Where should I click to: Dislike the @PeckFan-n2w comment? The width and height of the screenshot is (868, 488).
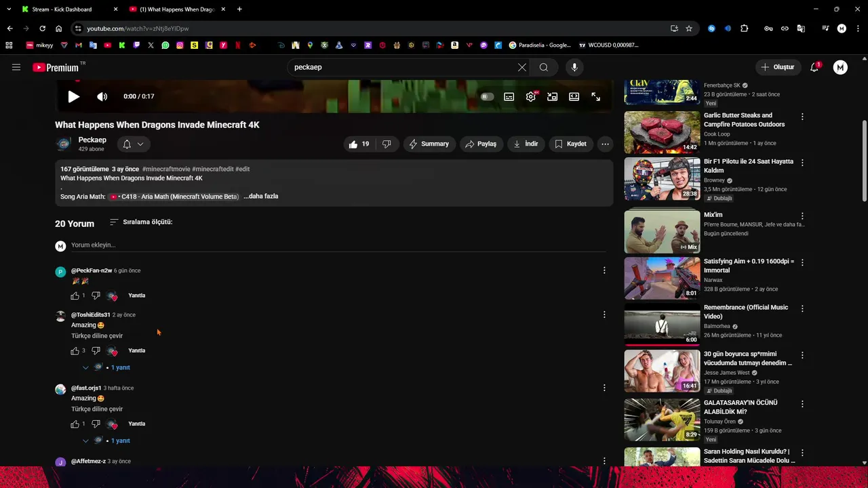pyautogui.click(x=96, y=296)
